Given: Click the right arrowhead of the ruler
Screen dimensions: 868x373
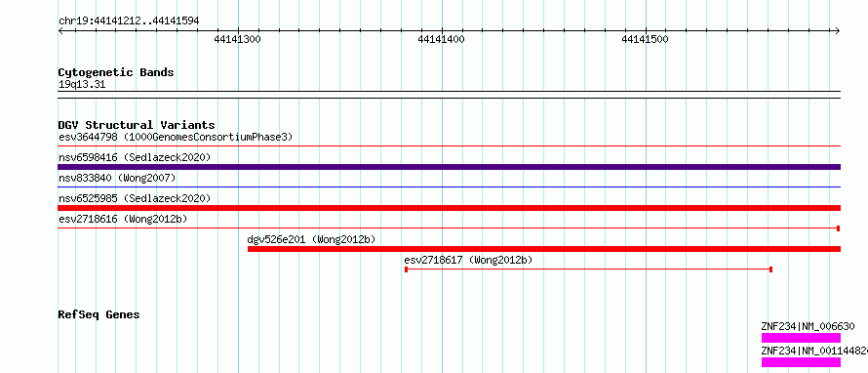Looking at the screenshot, I should click(838, 30).
